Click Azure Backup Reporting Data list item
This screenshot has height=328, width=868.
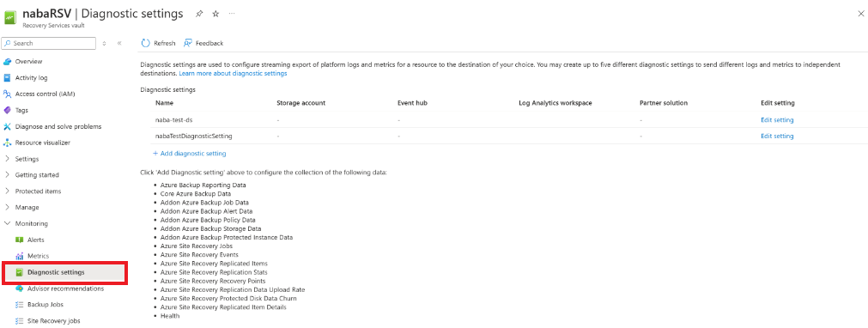[203, 185]
